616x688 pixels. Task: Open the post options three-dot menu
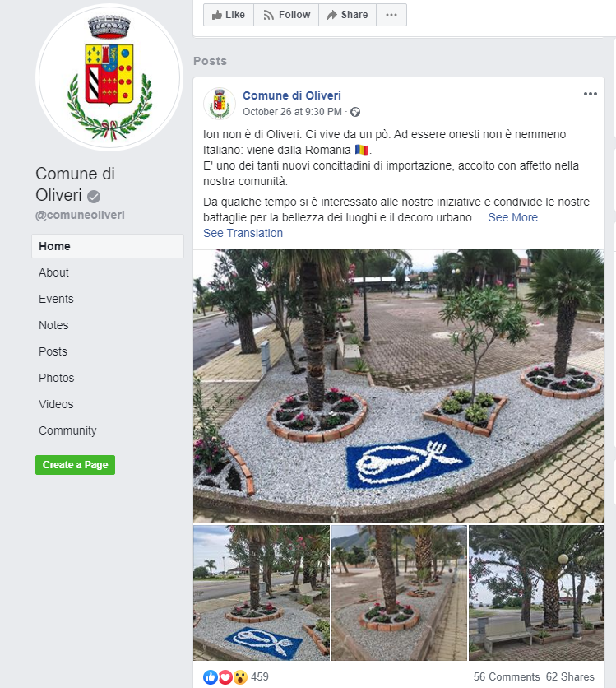tap(591, 94)
